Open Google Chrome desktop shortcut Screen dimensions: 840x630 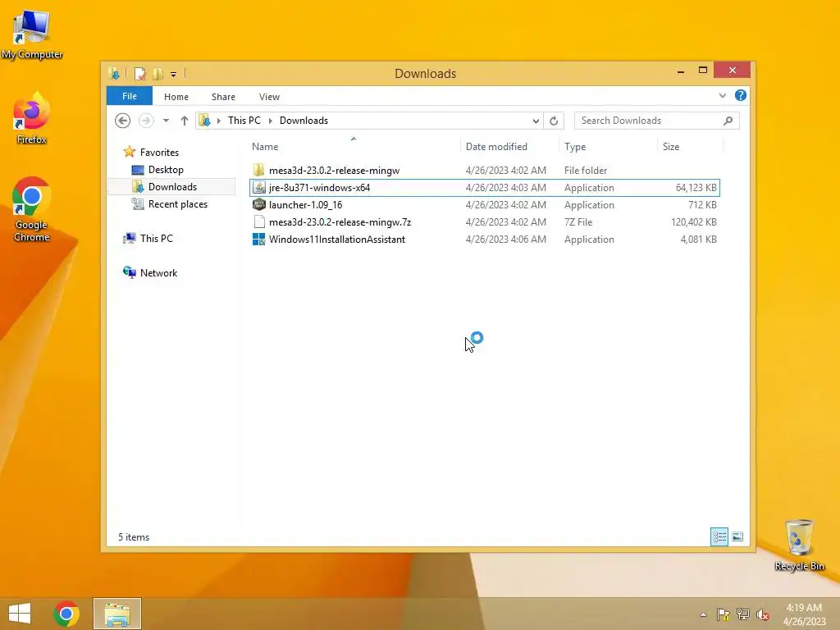(x=32, y=209)
